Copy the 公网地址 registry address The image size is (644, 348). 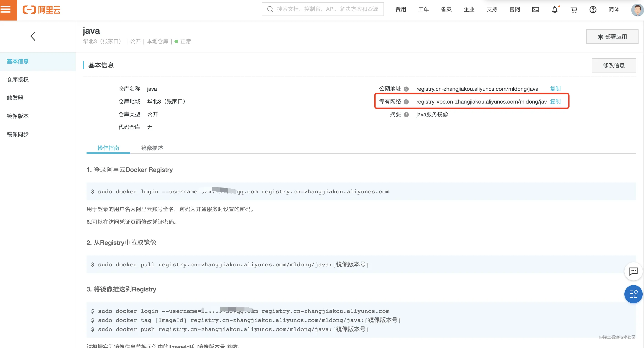555,89
